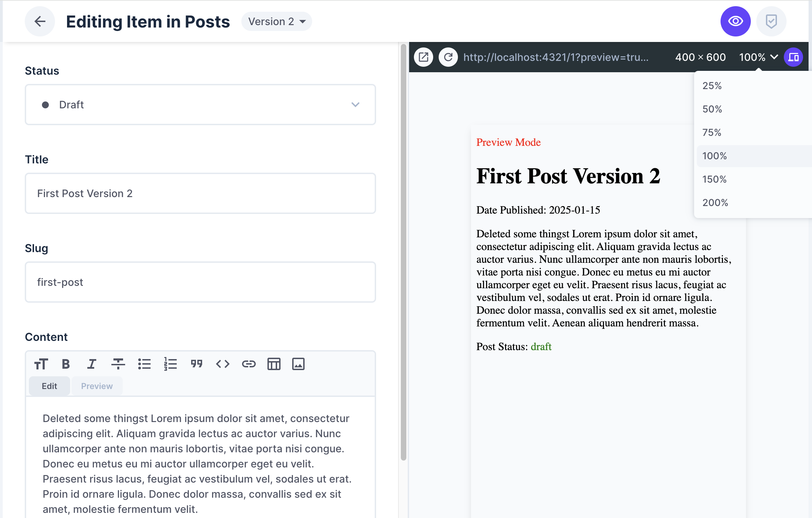
Task: Switch to Preview tab in editor
Action: point(97,385)
